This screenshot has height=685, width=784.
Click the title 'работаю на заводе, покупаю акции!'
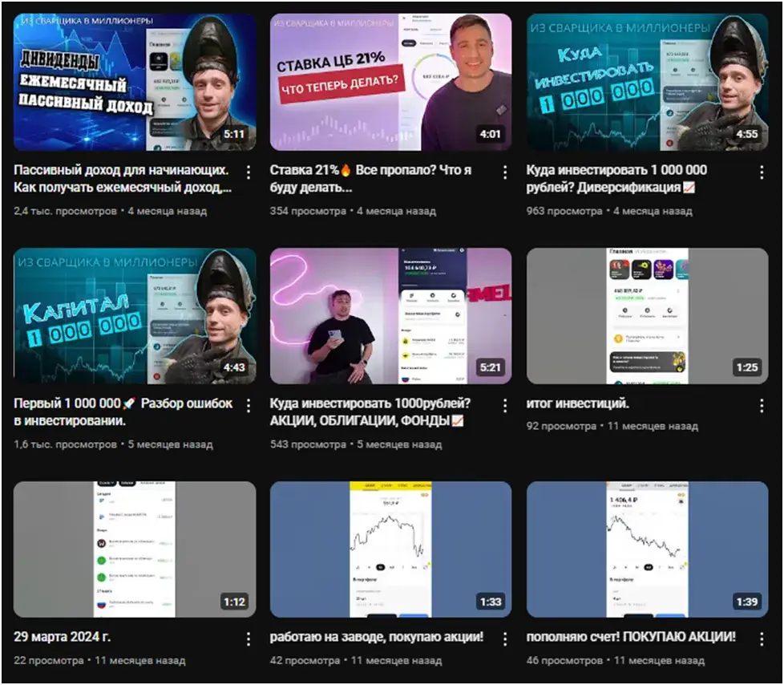[x=377, y=637]
